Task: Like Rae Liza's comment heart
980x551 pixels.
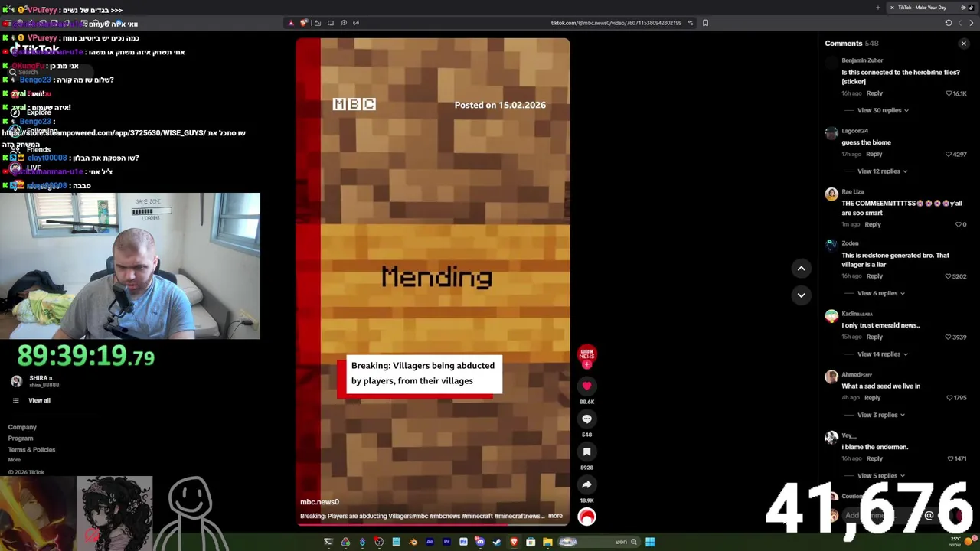Action: [x=960, y=225]
